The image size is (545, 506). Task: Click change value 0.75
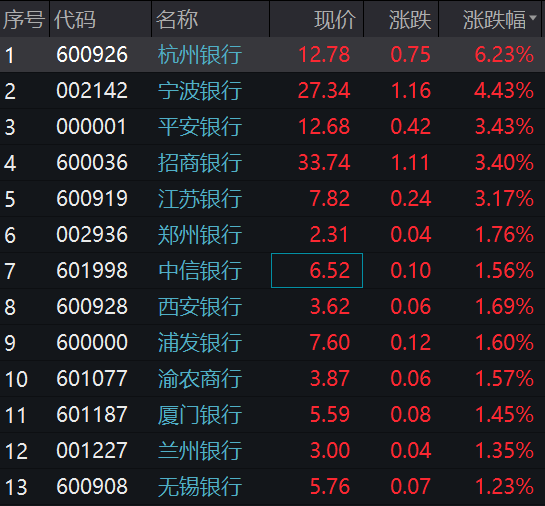[410, 55]
